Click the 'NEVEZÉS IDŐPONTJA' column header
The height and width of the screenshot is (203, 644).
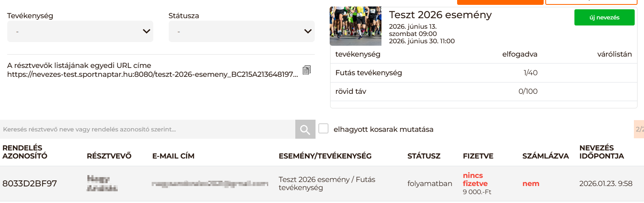coord(601,152)
